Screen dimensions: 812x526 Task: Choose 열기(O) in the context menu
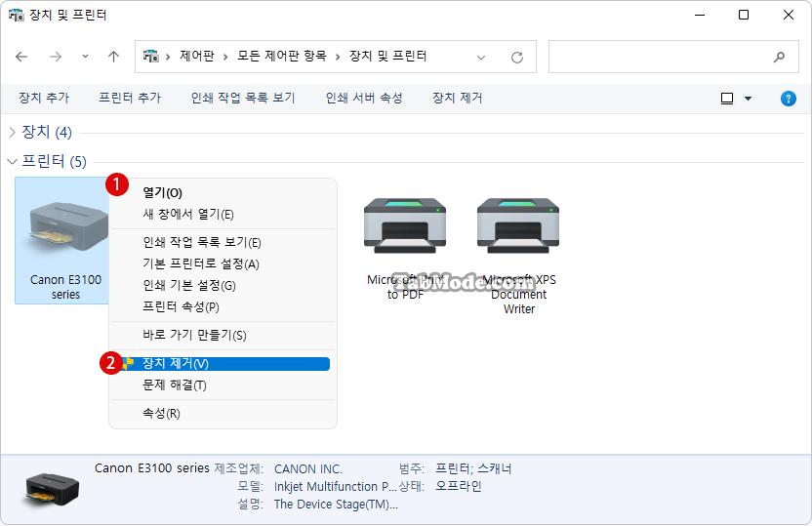pos(162,193)
